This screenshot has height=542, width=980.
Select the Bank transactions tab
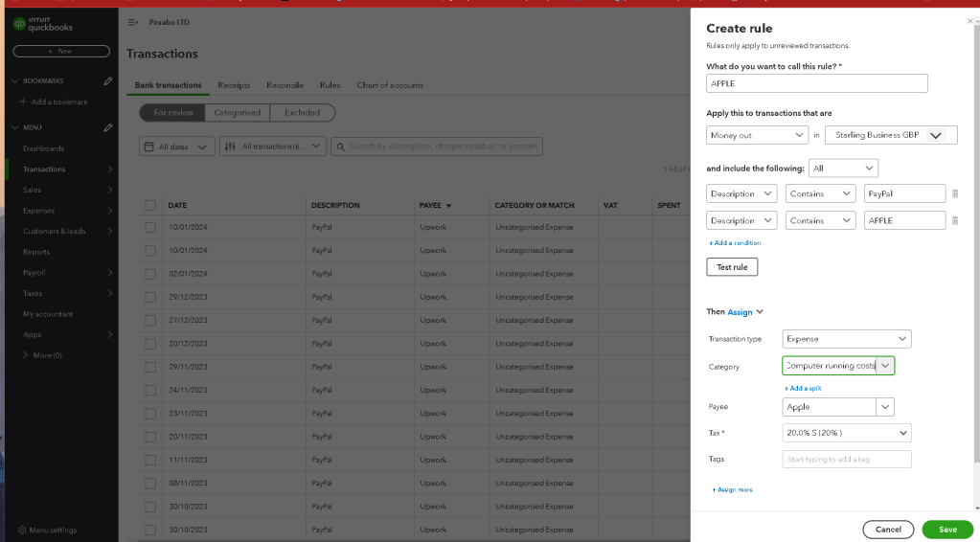point(169,85)
